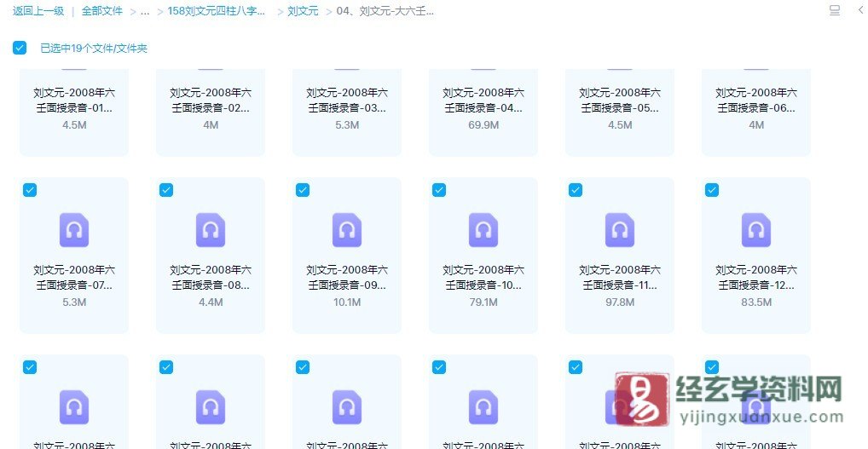
Task: Click file name 六壬面授录音-09
Action: point(347,278)
